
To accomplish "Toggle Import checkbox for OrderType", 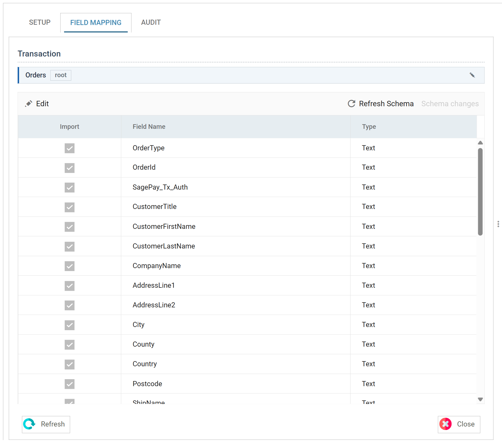I will [x=70, y=148].
